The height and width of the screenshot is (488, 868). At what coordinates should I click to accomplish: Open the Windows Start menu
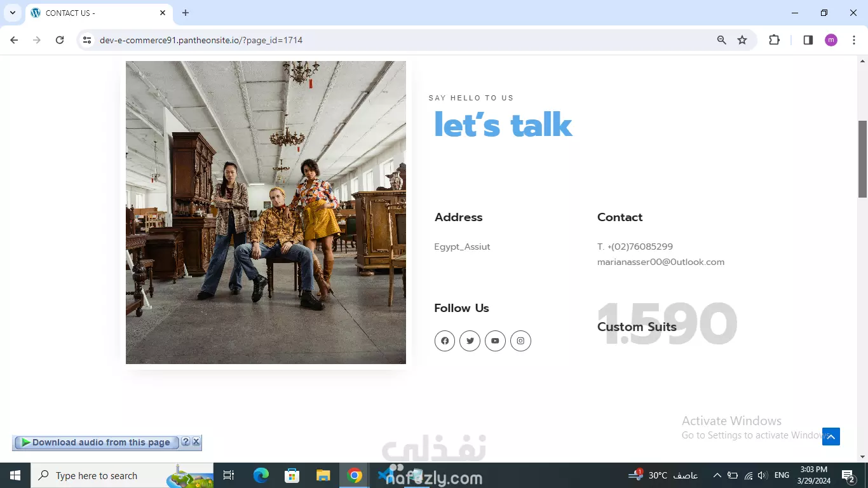[15, 475]
